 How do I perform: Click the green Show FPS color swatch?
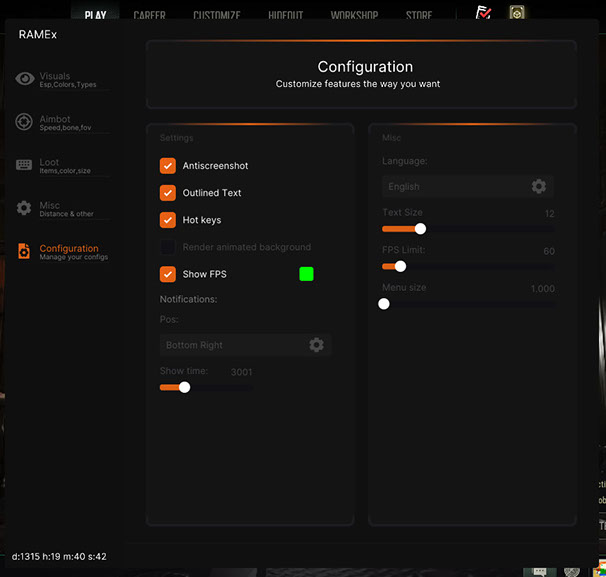tap(306, 274)
